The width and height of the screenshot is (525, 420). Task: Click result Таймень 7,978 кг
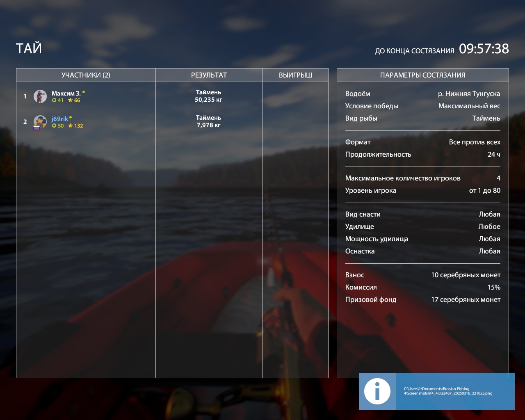coord(208,121)
